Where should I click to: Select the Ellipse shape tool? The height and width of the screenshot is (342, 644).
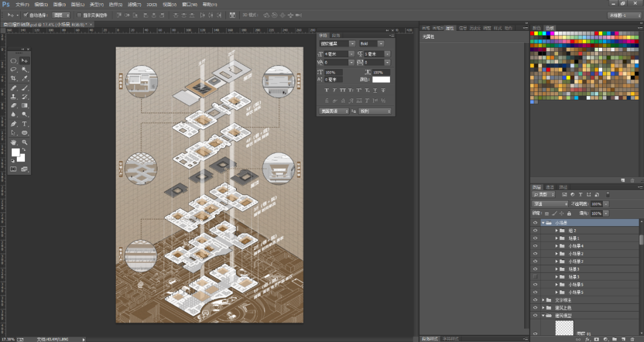24,133
